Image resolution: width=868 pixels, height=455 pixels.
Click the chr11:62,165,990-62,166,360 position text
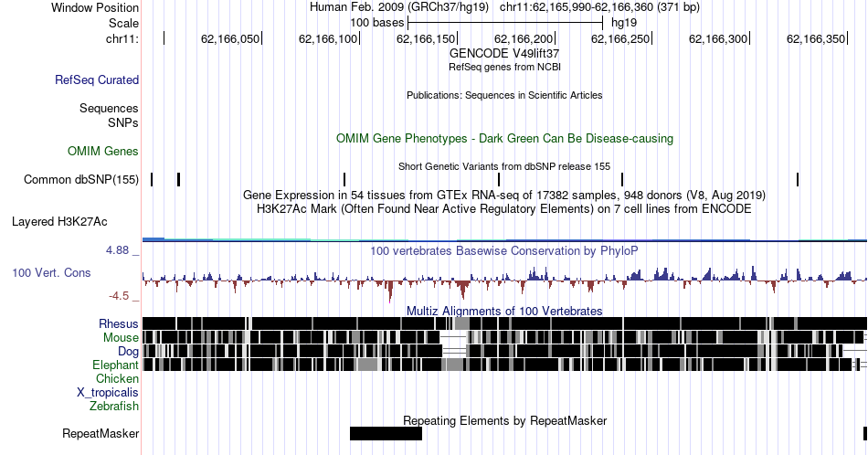599,7
